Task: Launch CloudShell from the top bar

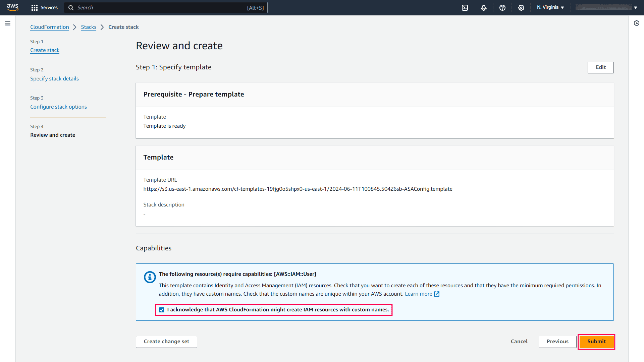Action: pos(465,7)
